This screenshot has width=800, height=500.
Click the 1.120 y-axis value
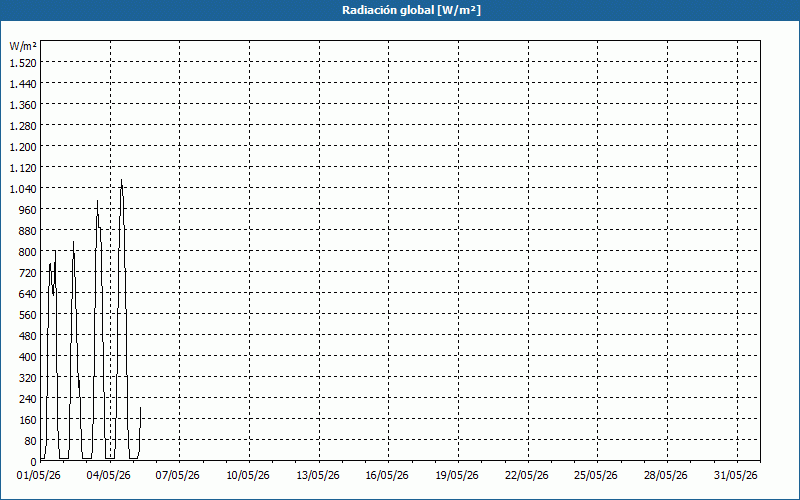(x=23, y=168)
